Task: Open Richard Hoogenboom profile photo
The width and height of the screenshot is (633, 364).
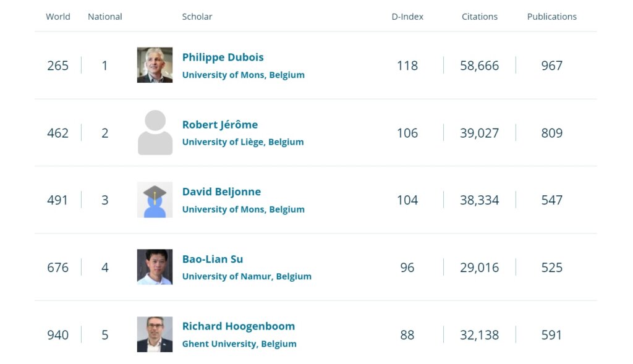Action: point(155,334)
